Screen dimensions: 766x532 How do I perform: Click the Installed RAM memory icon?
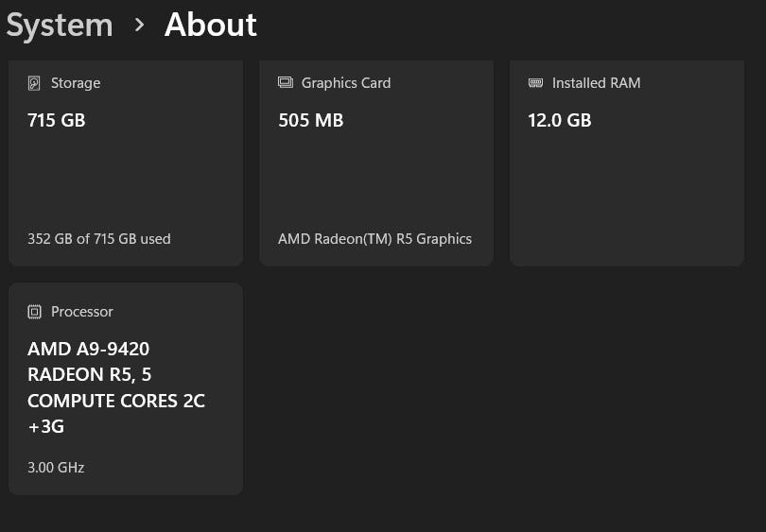click(535, 83)
